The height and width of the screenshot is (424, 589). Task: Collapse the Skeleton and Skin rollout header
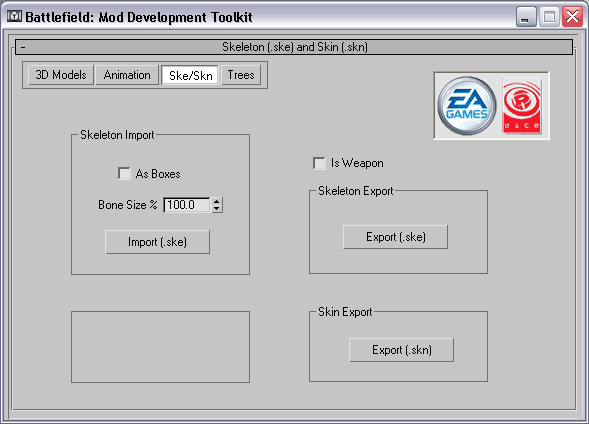(294, 47)
